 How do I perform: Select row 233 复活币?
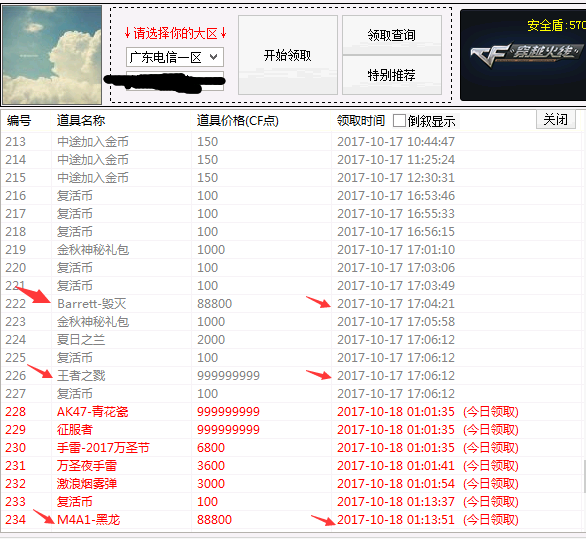(291, 502)
